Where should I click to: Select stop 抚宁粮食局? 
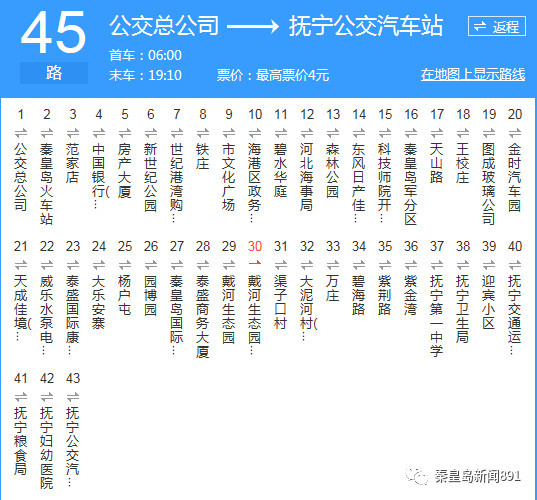[x=21, y=441]
